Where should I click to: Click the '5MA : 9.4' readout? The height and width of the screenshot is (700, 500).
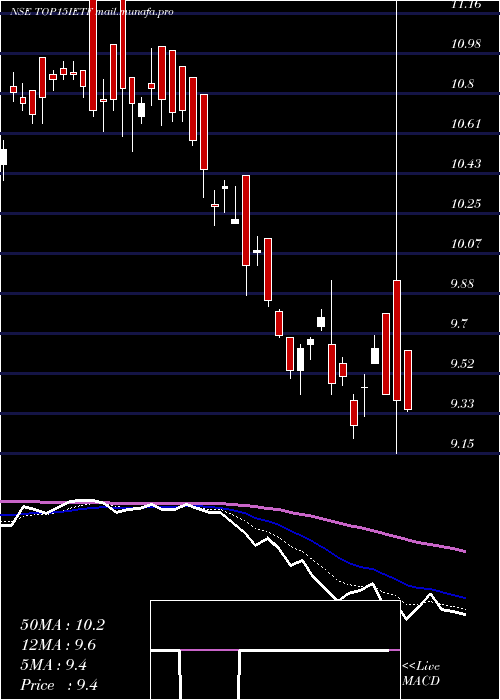53,665
